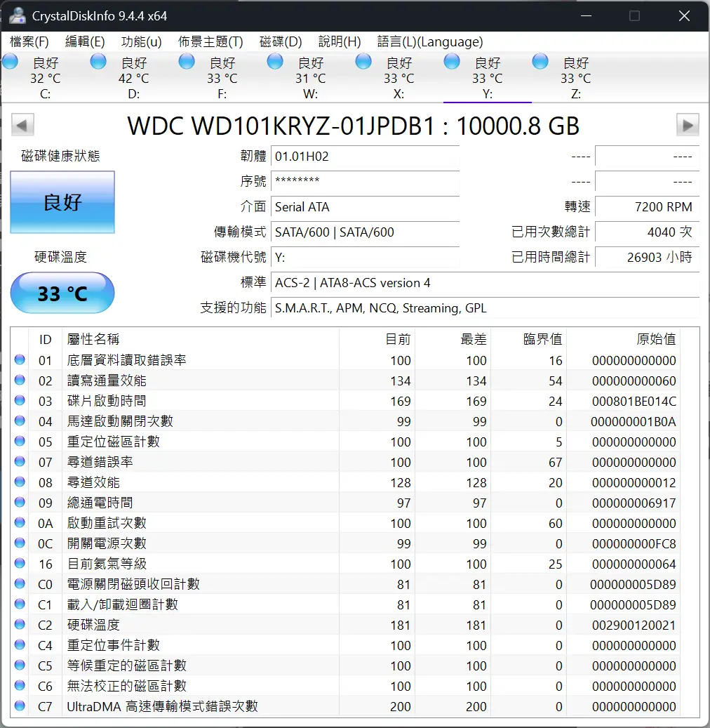The width and height of the screenshot is (710, 728).
Task: Switch to the X: drive tab
Action: (399, 77)
